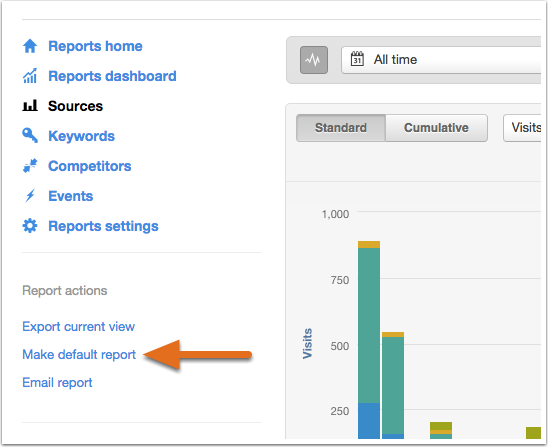Image resolution: width=548 pixels, height=447 pixels.
Task: Open the All time date range dropdown
Action: [441, 60]
